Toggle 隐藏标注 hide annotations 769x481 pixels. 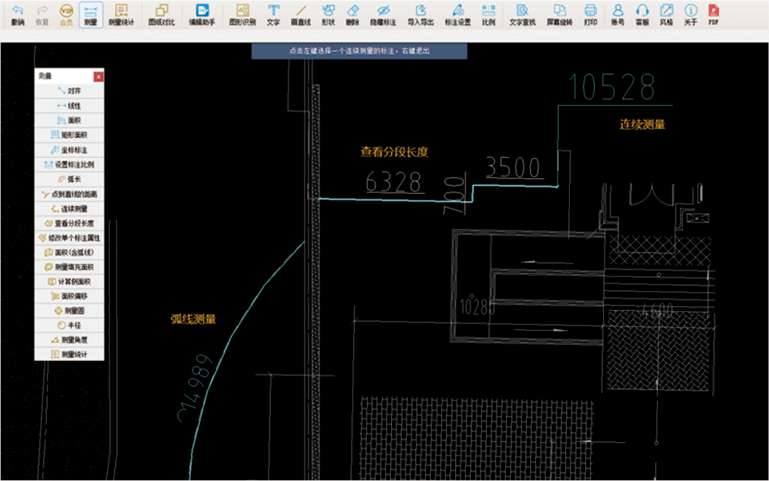point(383,13)
